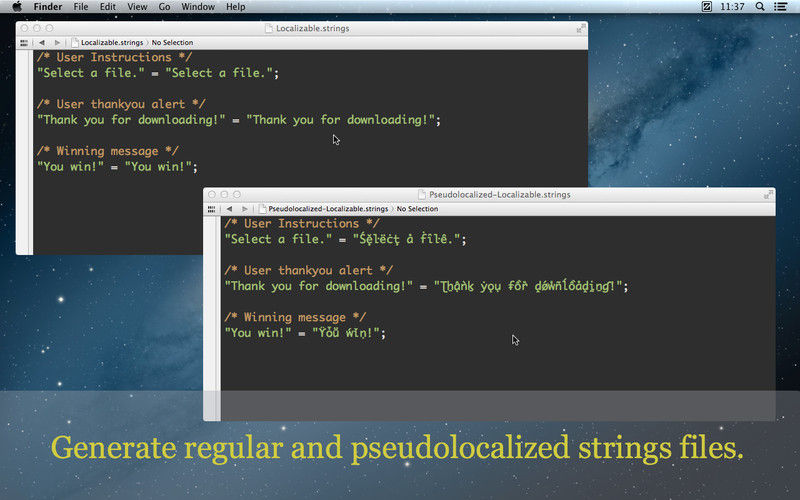This screenshot has height=500, width=800.
Task: Click forward arrow in Pseudolocalized-Localizable.strings window
Action: [244, 209]
